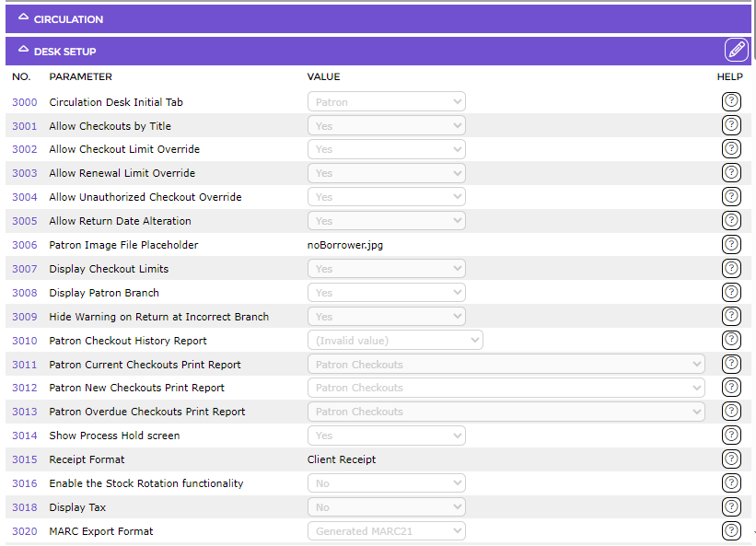The image size is (756, 546).
Task: Open Patron Checkout History Report invalid value dropdown
Action: coord(395,341)
